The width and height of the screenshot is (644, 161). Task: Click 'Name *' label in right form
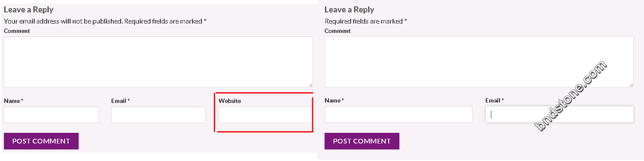pyautogui.click(x=334, y=100)
